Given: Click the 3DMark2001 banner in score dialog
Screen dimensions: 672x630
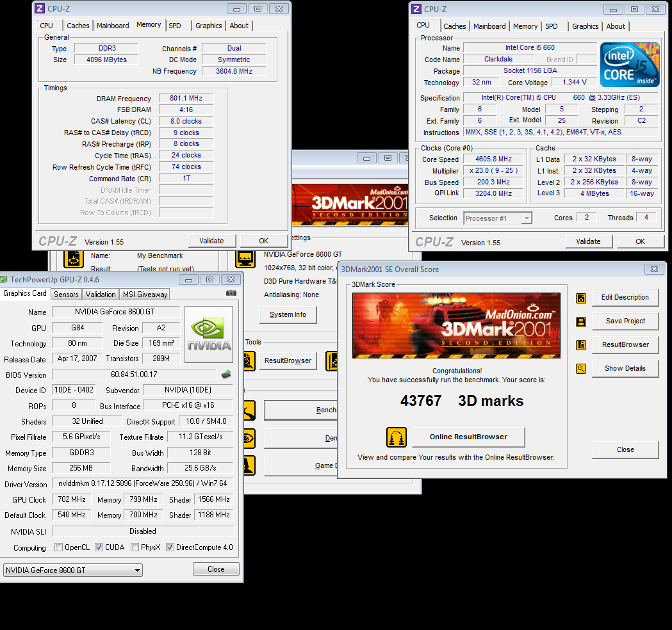Looking at the screenshot, I should pos(456,325).
